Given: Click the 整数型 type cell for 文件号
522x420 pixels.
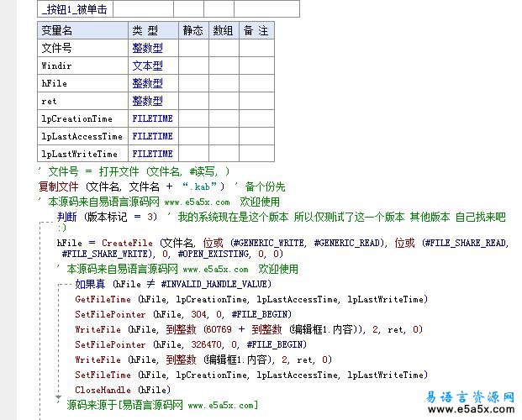Looking at the screenshot, I should (x=154, y=48).
